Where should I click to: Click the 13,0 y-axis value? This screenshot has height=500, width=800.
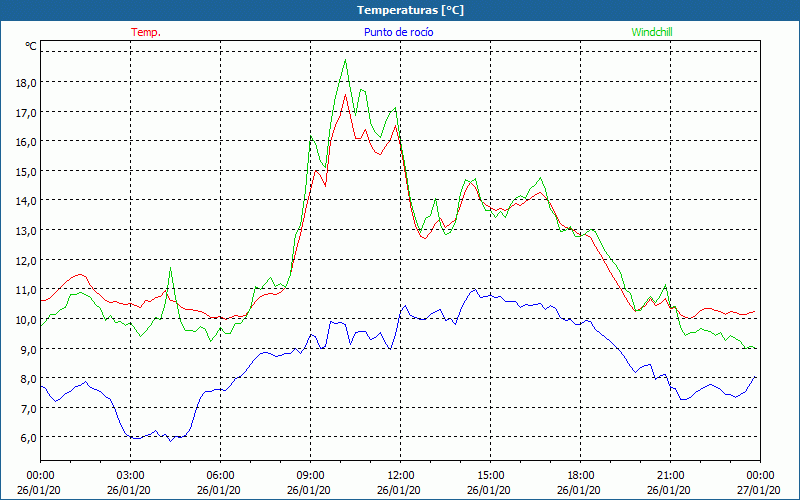click(x=26, y=231)
